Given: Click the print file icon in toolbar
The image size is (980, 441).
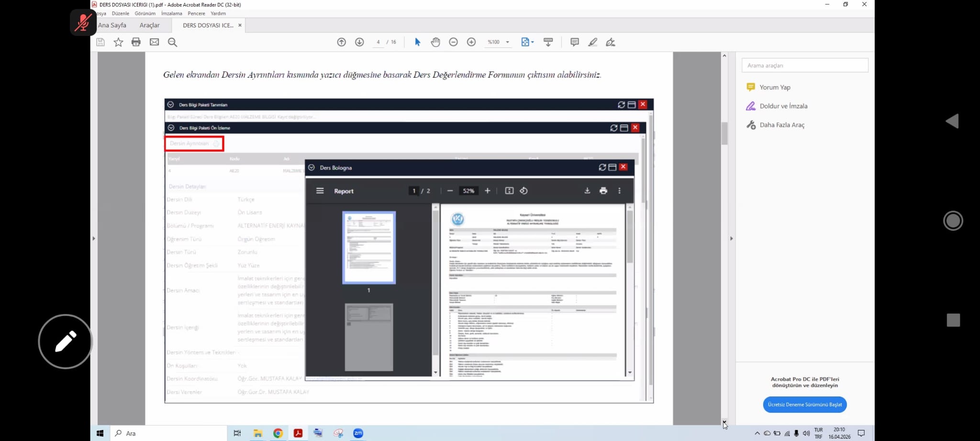Looking at the screenshot, I should point(136,42).
